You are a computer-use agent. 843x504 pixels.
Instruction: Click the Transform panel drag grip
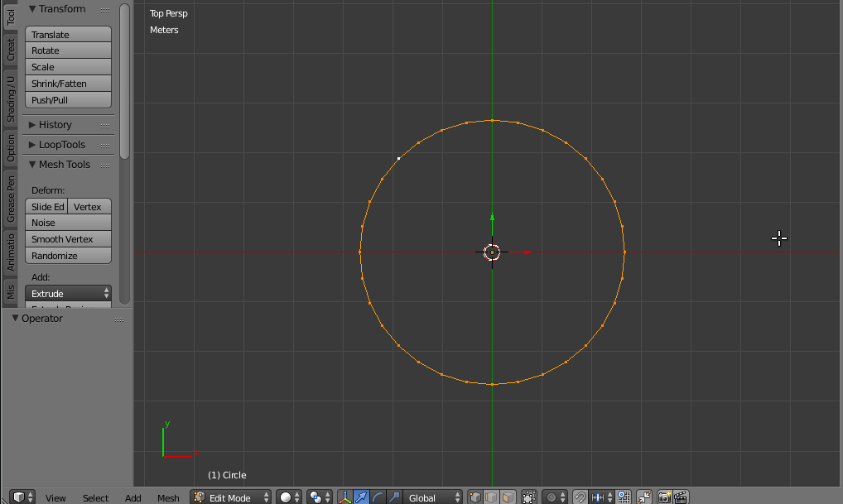(105, 10)
